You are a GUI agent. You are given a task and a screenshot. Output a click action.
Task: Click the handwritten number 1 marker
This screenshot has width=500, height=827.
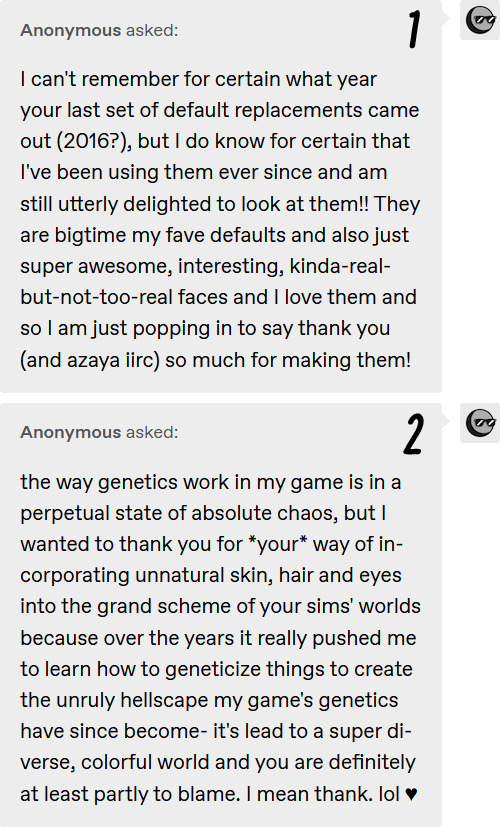(414, 30)
